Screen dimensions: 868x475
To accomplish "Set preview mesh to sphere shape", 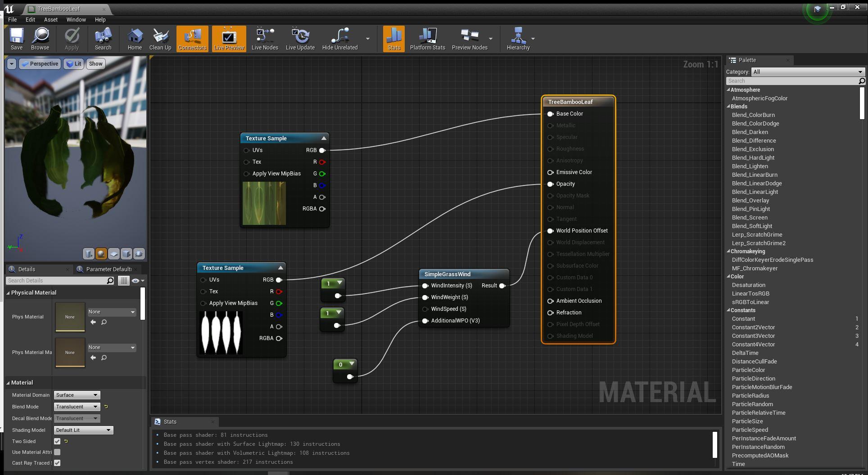I will pos(101,254).
